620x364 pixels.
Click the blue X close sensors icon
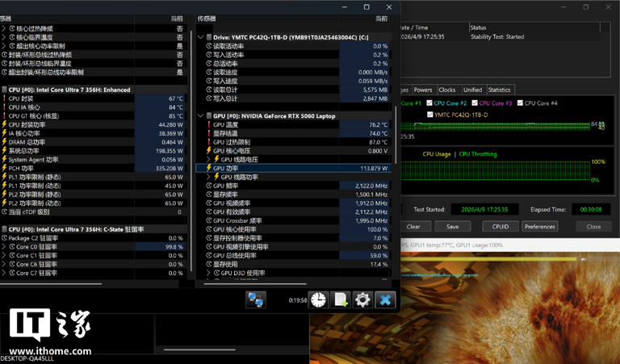(385, 300)
